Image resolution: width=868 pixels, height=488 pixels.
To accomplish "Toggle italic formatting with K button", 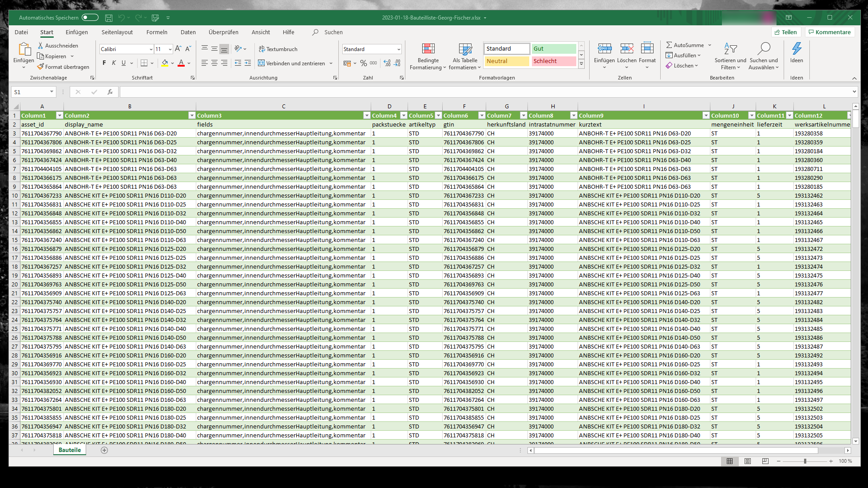I will (x=114, y=63).
